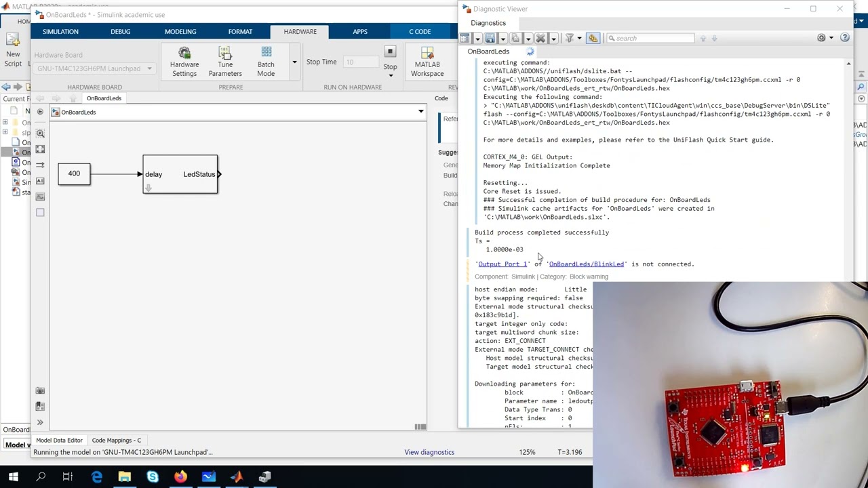The image size is (868, 488).
Task: Open the Stop button dropdown arrow
Action: 390,75
